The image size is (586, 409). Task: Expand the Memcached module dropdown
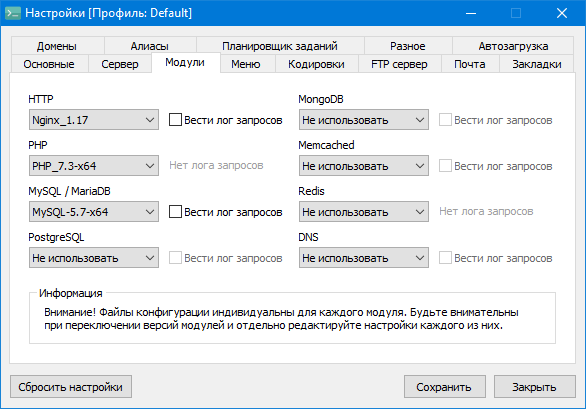364,166
